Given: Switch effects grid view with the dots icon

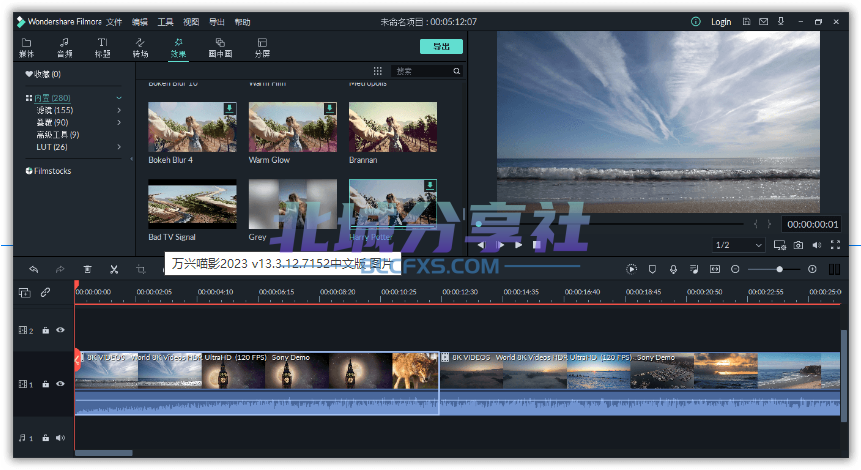Looking at the screenshot, I should tap(378, 71).
